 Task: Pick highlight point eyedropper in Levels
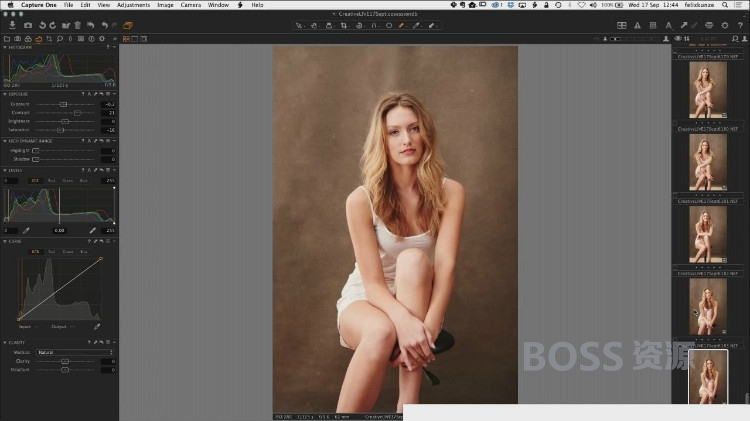click(93, 231)
